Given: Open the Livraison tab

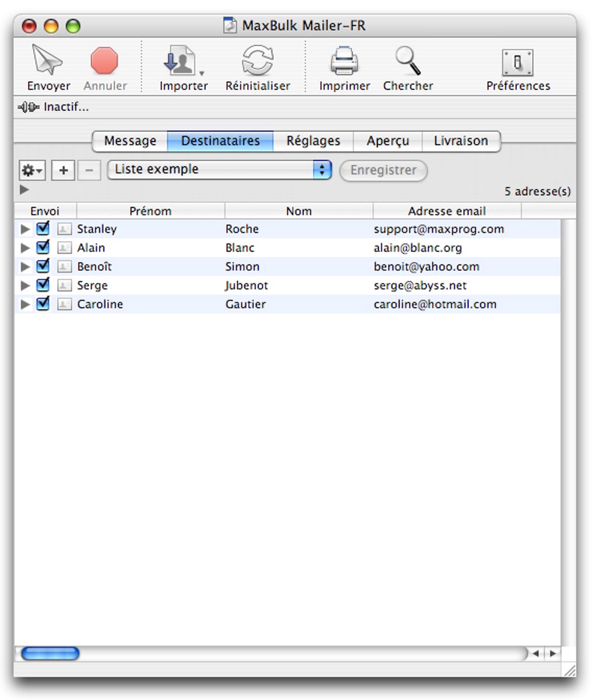Looking at the screenshot, I should [461, 141].
